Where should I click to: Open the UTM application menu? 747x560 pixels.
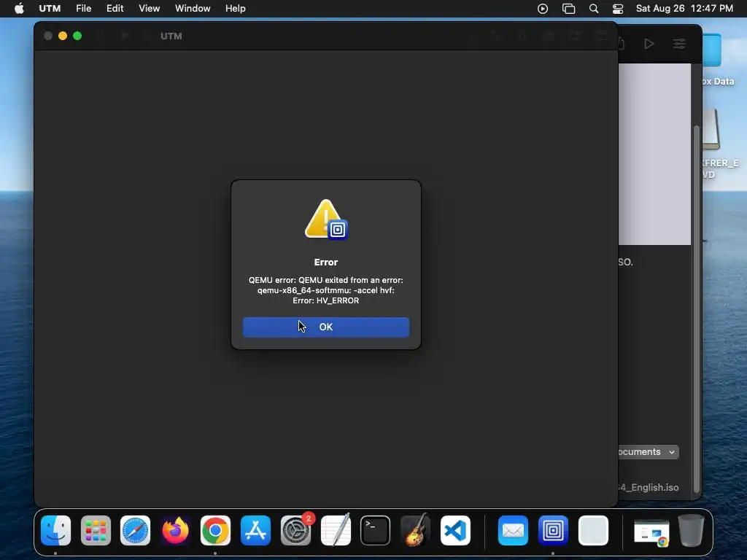tap(50, 9)
